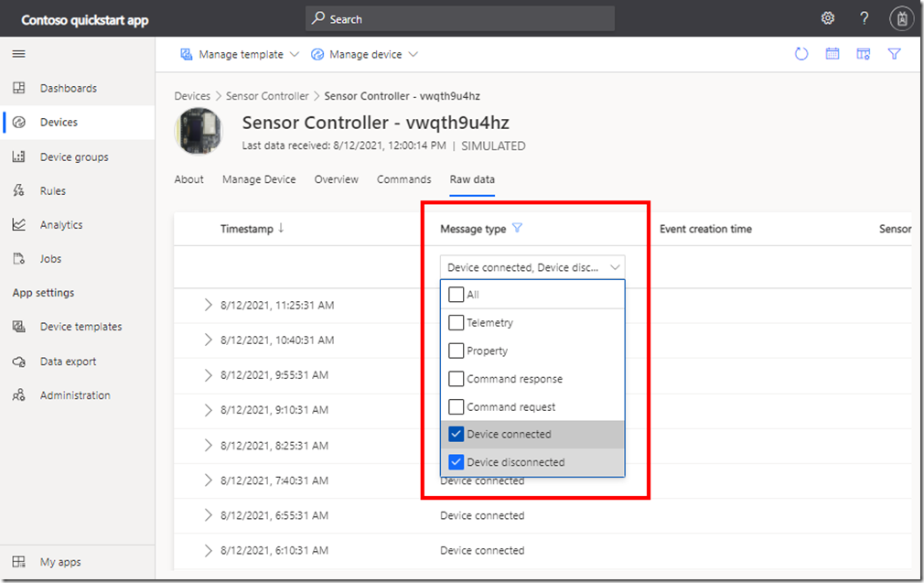Uncheck the Device disconnected checkbox
The width and height of the screenshot is (924, 583).
pyautogui.click(x=457, y=462)
